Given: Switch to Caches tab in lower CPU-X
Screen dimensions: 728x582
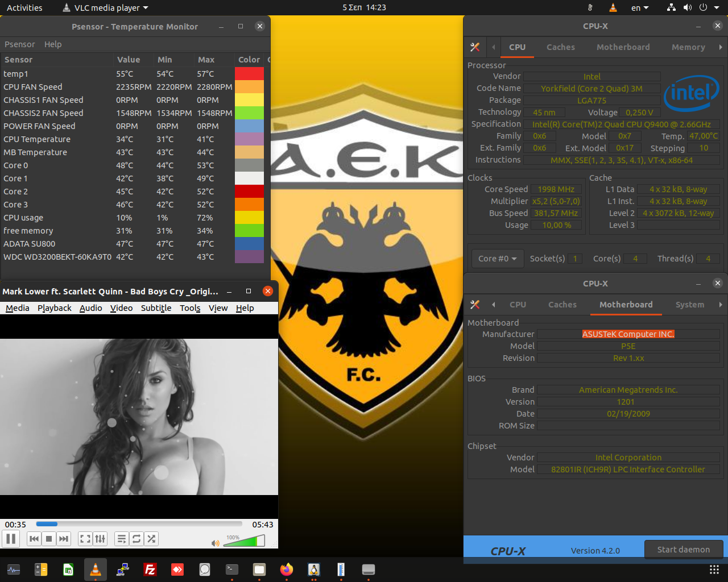Looking at the screenshot, I should point(562,305).
